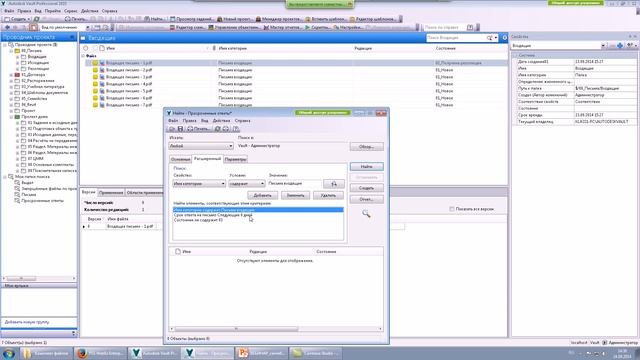Expand the 01_Договора folder node
Image resolution: width=640 pixels, height=360 pixels.
coord(11,75)
